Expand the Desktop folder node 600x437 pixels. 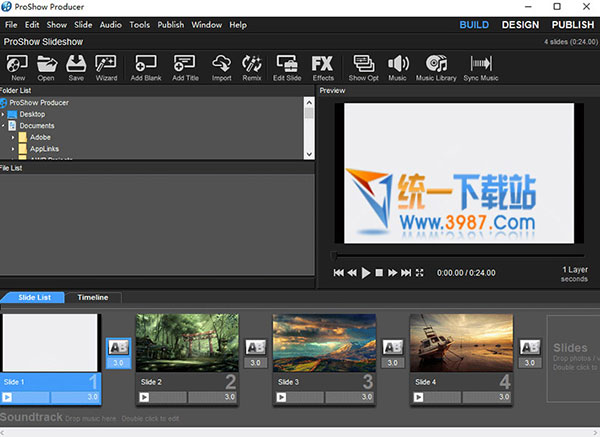click(3, 114)
